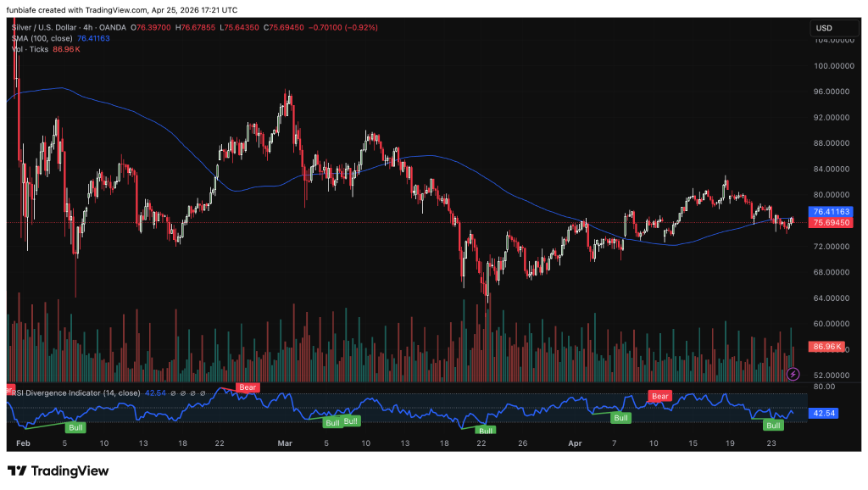Click the close value C75.69450 in header
This screenshot has height=490, width=868.
pyautogui.click(x=283, y=27)
